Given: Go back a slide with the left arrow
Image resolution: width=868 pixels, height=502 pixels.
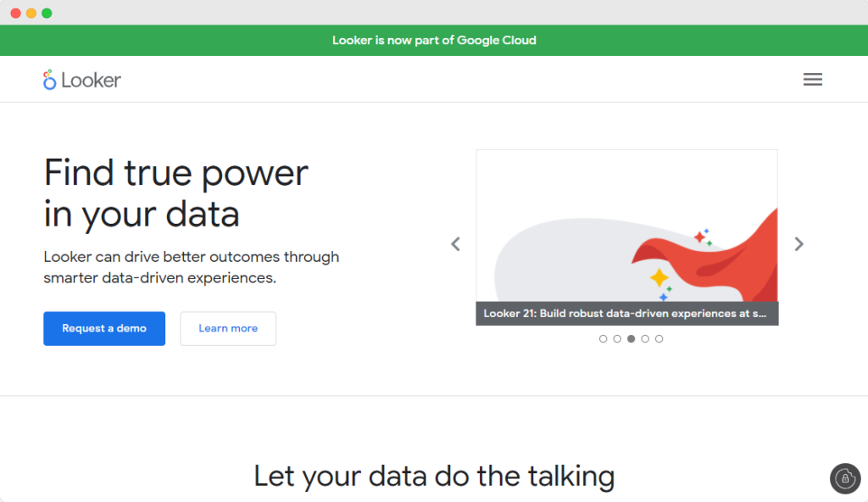Looking at the screenshot, I should [x=455, y=243].
